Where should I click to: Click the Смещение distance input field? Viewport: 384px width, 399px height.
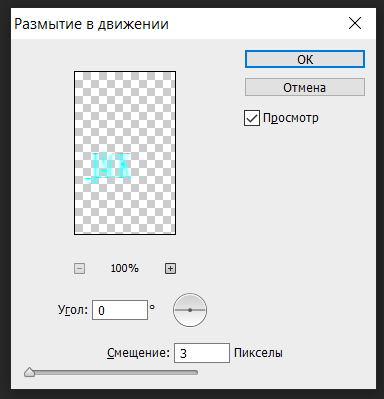(202, 353)
